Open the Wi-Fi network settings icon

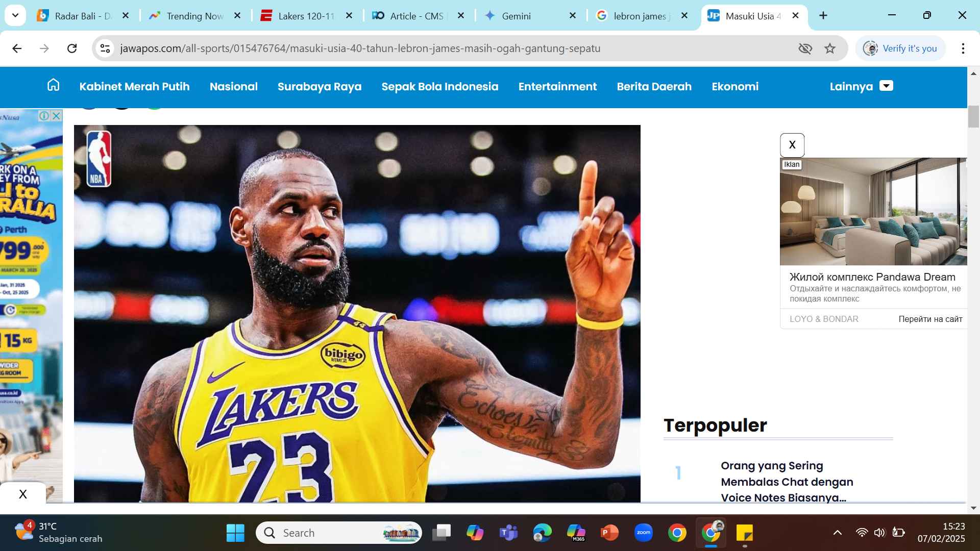862,533
